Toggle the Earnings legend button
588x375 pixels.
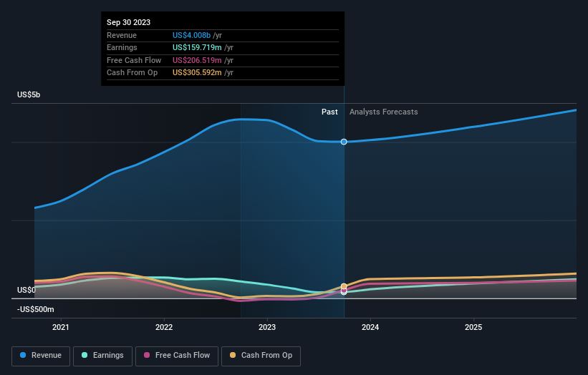[x=102, y=356]
